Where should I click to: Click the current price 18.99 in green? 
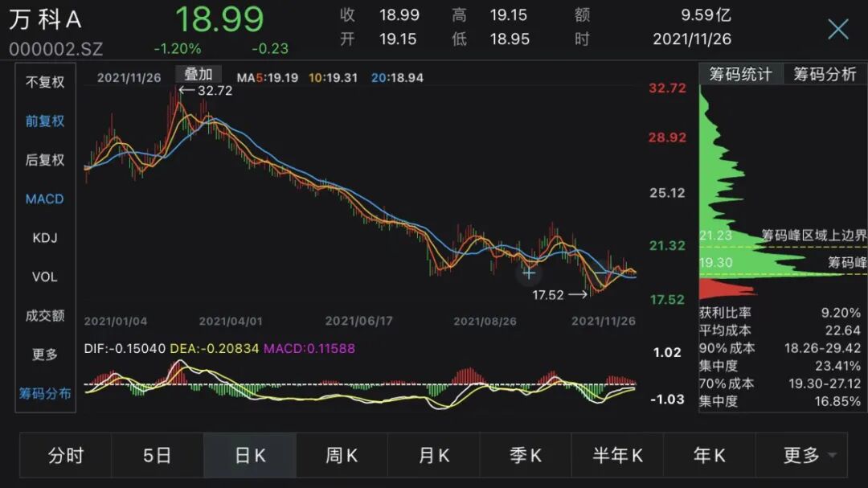pyautogui.click(x=219, y=18)
